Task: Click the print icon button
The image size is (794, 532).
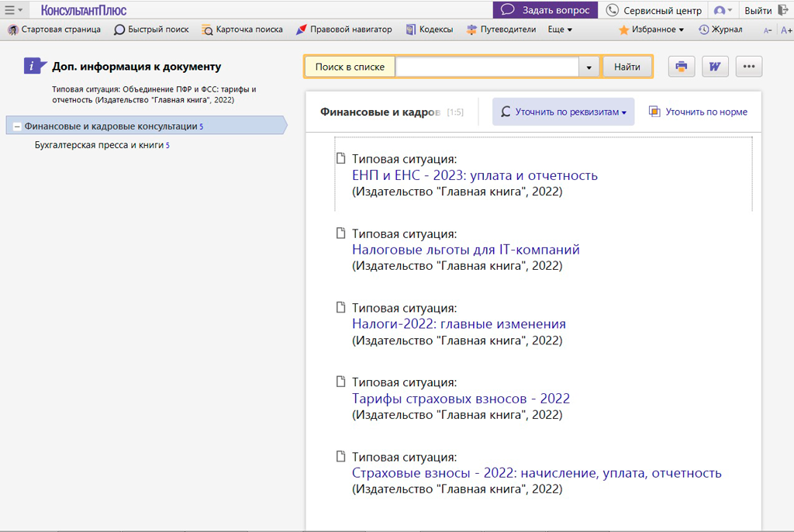Action: 682,67
